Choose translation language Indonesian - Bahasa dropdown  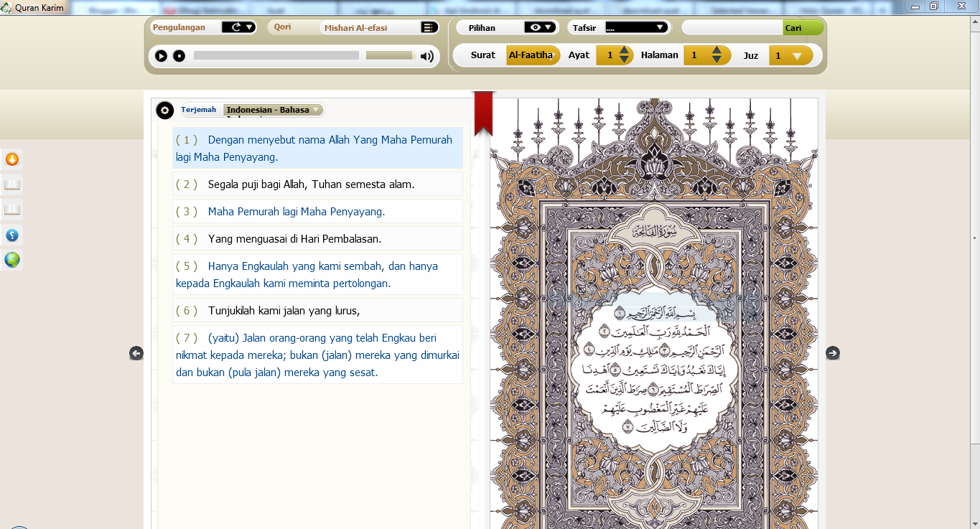274,110
